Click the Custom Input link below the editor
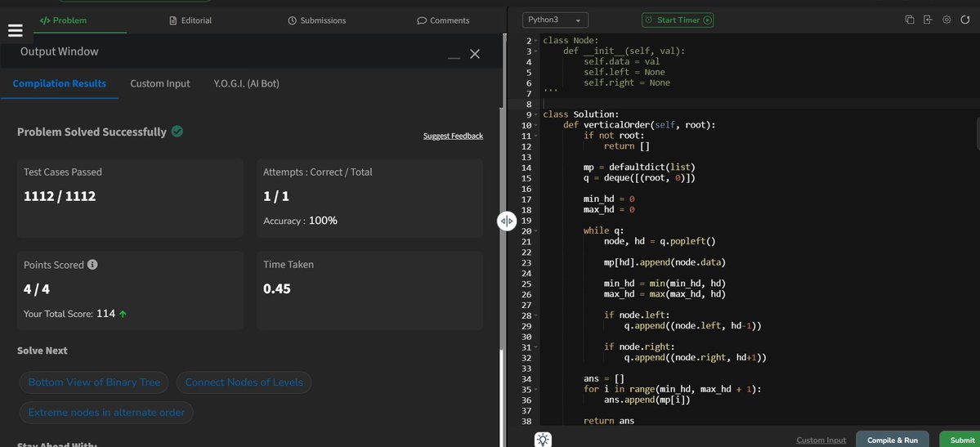 point(821,440)
